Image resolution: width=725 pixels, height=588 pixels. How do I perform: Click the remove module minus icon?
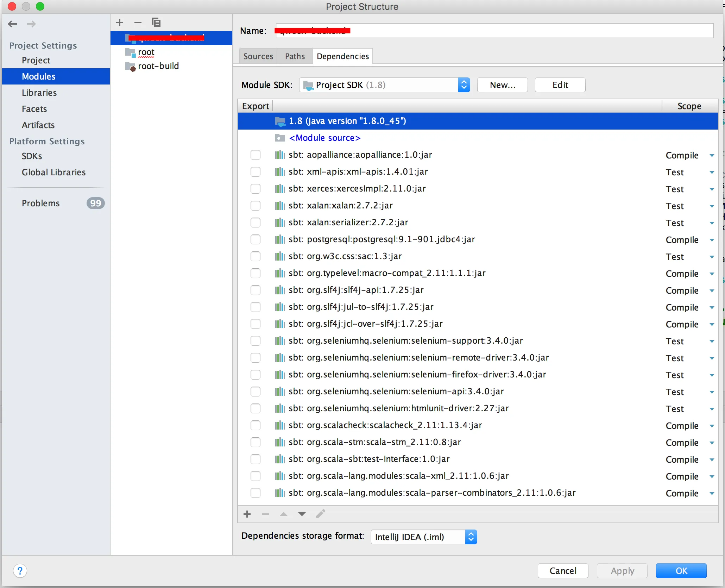pyautogui.click(x=138, y=23)
